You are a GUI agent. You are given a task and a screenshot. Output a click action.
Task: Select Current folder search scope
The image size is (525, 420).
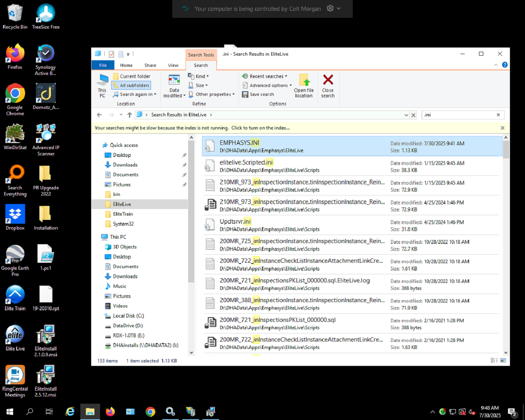(x=131, y=77)
